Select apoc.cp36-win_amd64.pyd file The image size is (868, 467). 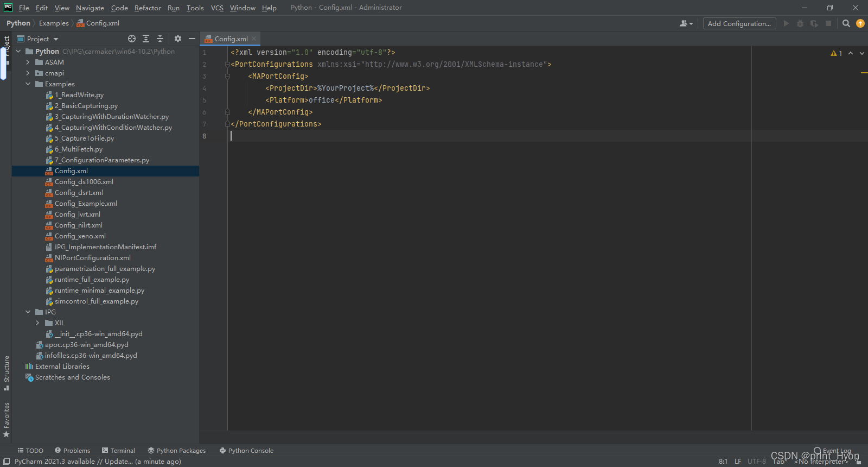[x=87, y=345]
